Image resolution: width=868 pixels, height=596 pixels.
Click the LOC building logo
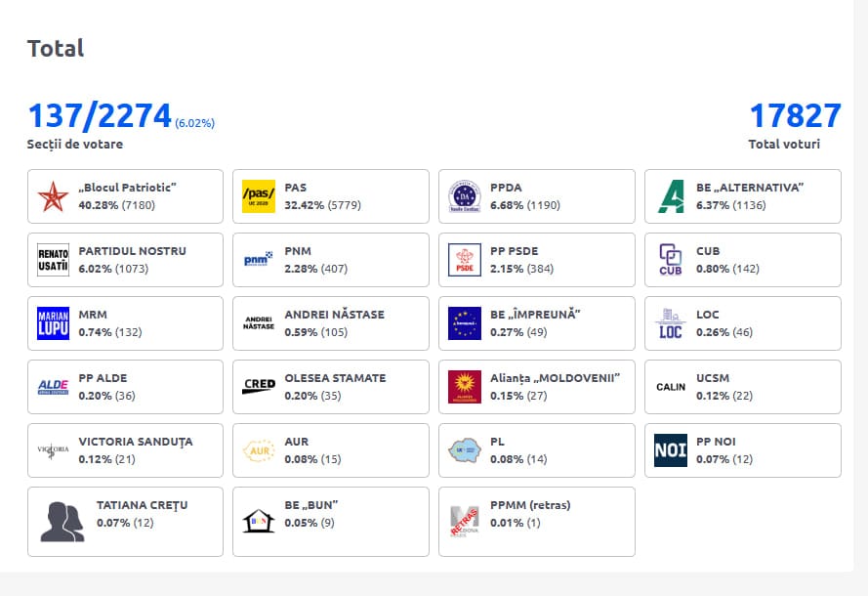point(671,323)
